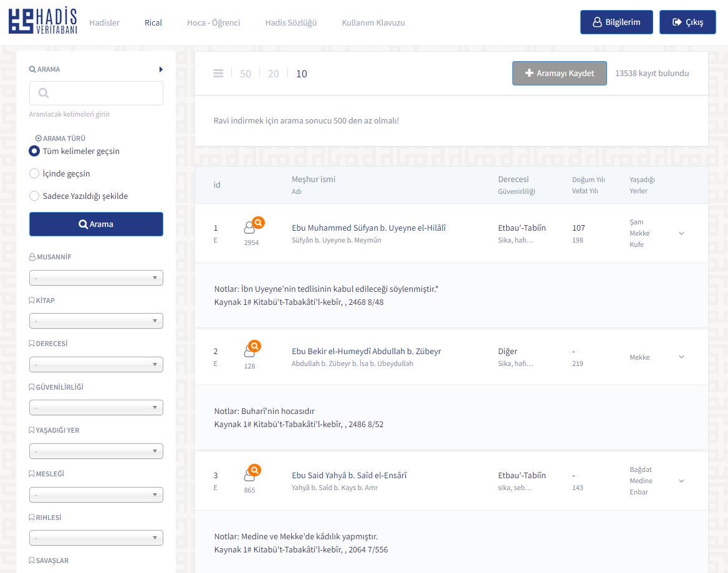Show 20 records per page
The image size is (728, 573).
pos(273,74)
